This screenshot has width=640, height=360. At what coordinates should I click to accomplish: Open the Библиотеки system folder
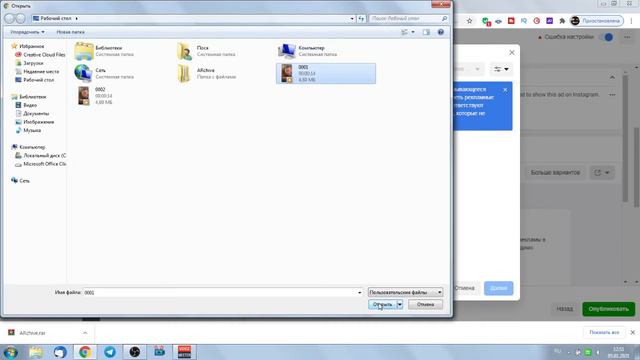[x=84, y=51]
